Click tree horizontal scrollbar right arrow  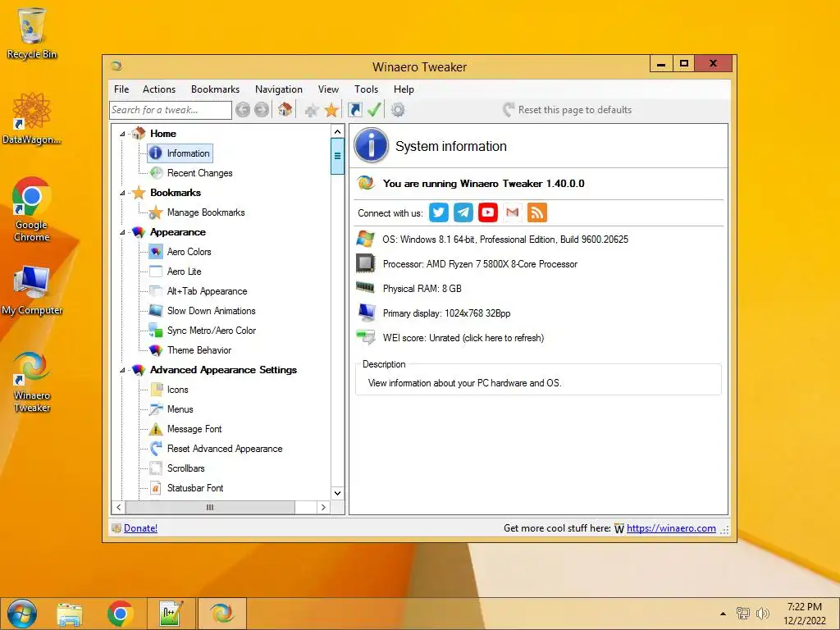(x=323, y=507)
